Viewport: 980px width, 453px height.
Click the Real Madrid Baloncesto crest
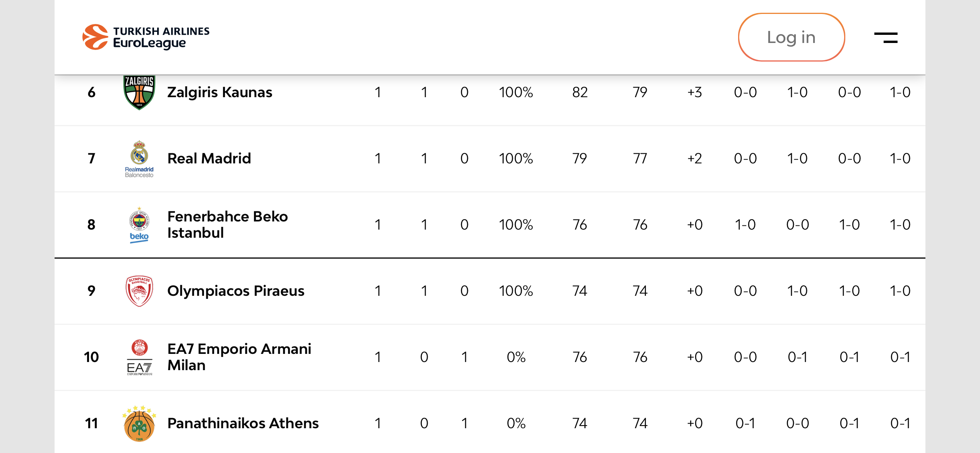[x=139, y=159]
